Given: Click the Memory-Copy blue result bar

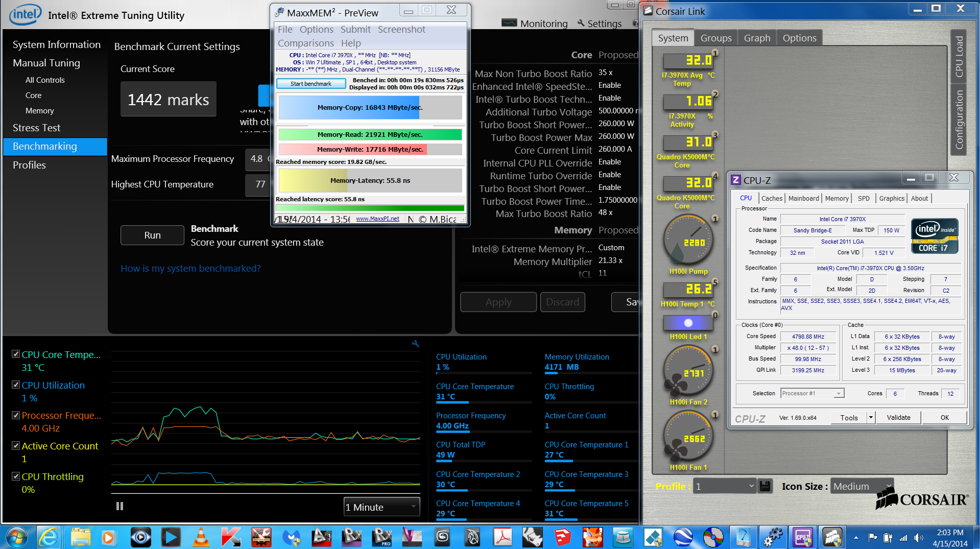Looking at the screenshot, I should coord(370,107).
